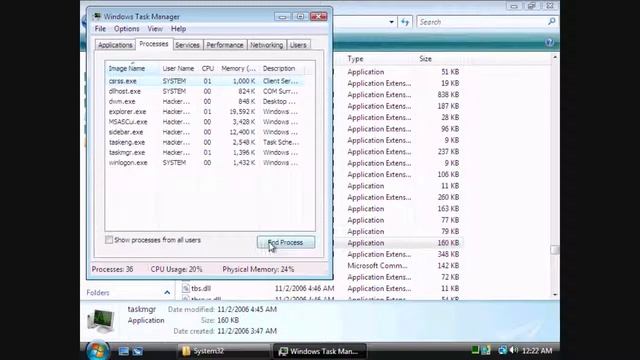Select the explorer.exe process row
The image size is (640, 360).
click(x=205, y=112)
